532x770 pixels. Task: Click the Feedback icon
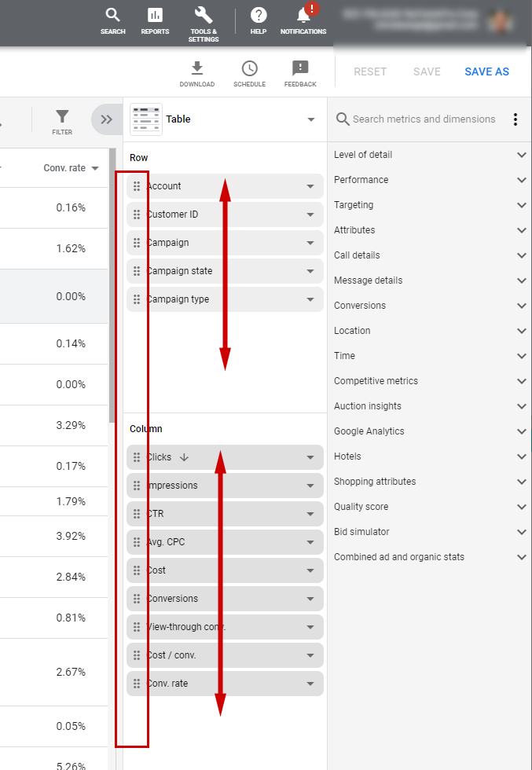[300, 68]
